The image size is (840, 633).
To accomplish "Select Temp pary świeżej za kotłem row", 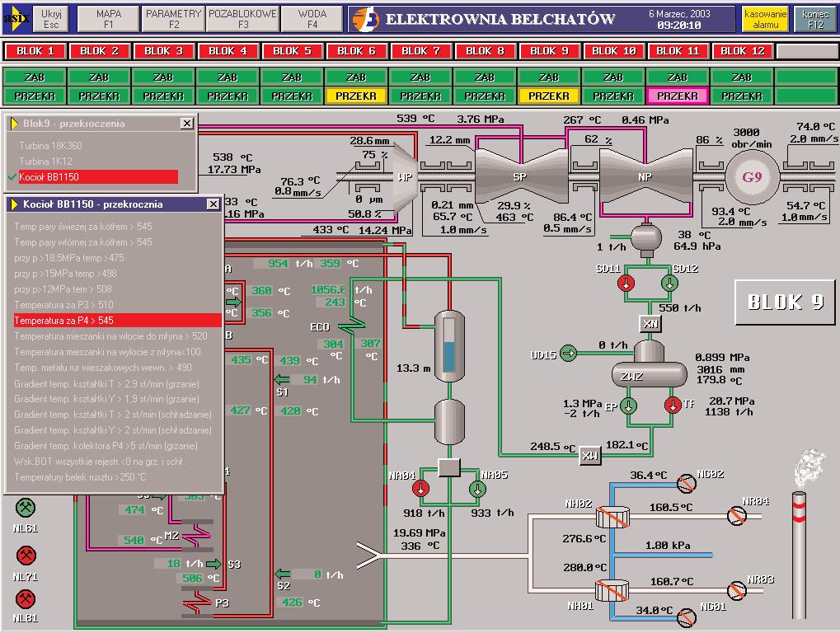I will click(83, 227).
